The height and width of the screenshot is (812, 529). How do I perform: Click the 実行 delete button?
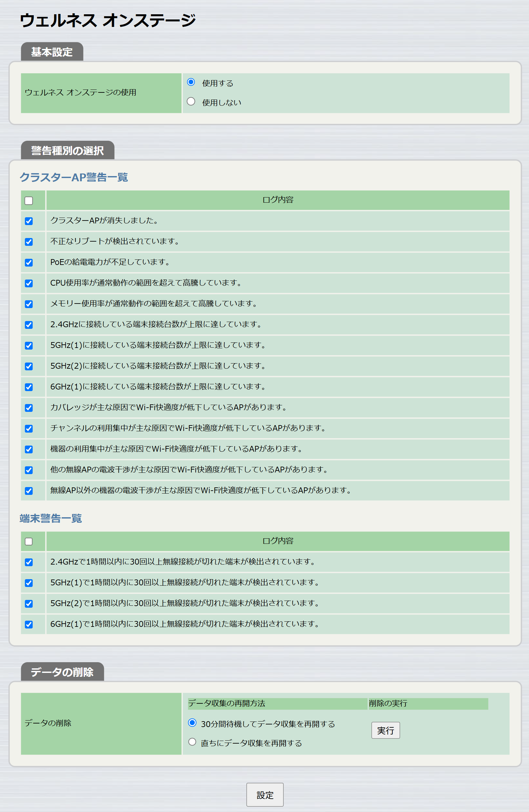click(x=386, y=730)
